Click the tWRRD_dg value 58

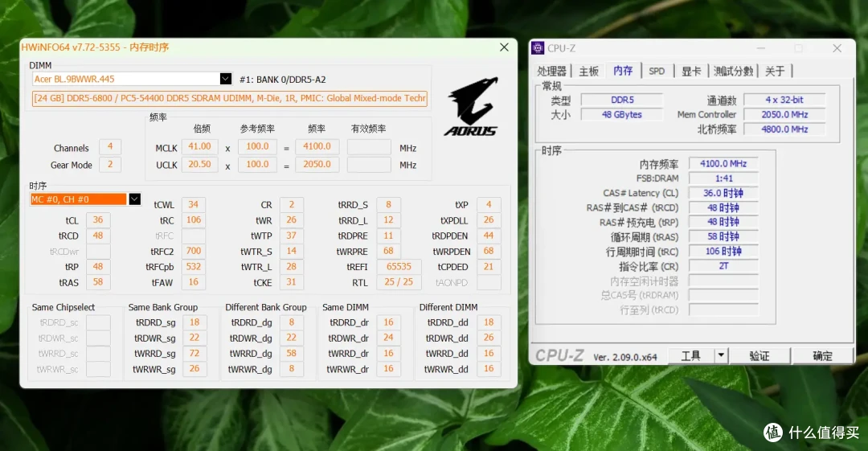291,353
